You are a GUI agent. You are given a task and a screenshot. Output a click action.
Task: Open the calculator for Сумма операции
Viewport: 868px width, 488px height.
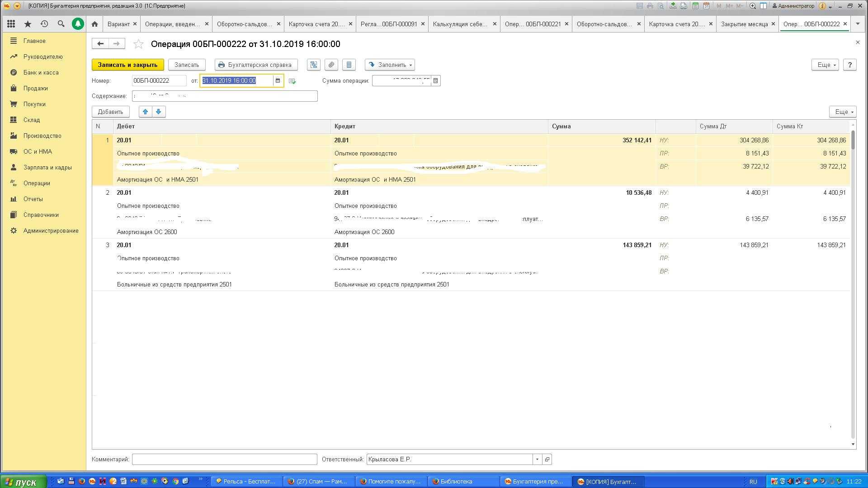435,80
